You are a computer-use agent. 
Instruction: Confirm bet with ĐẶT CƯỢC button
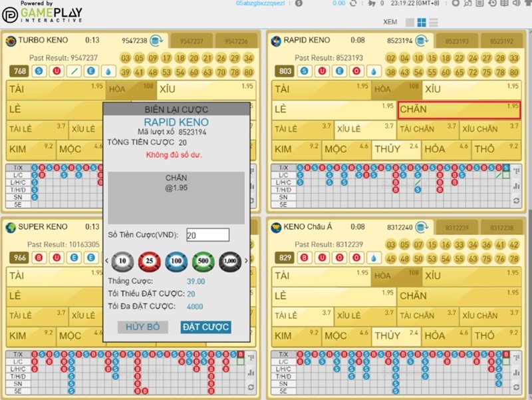206,327
